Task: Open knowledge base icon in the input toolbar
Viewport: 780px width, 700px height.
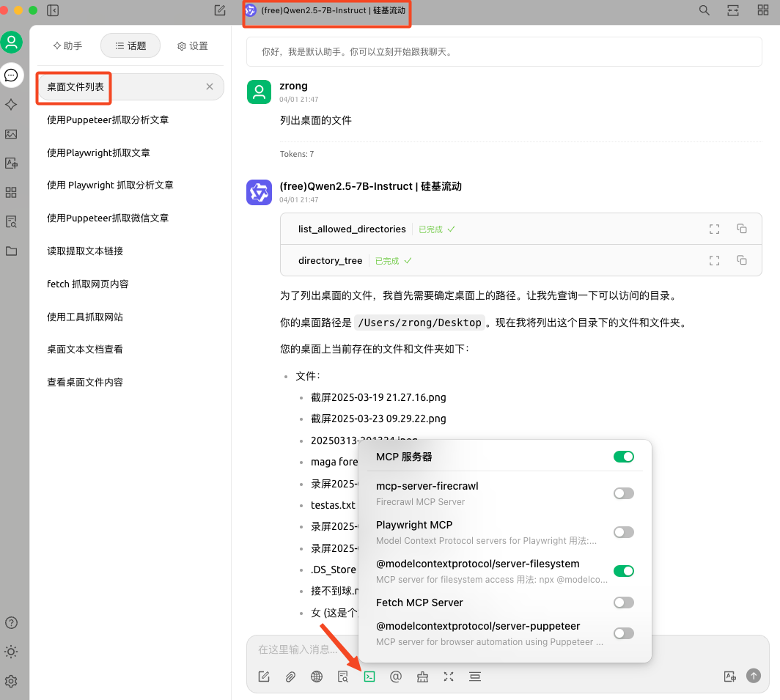Action: point(343,677)
